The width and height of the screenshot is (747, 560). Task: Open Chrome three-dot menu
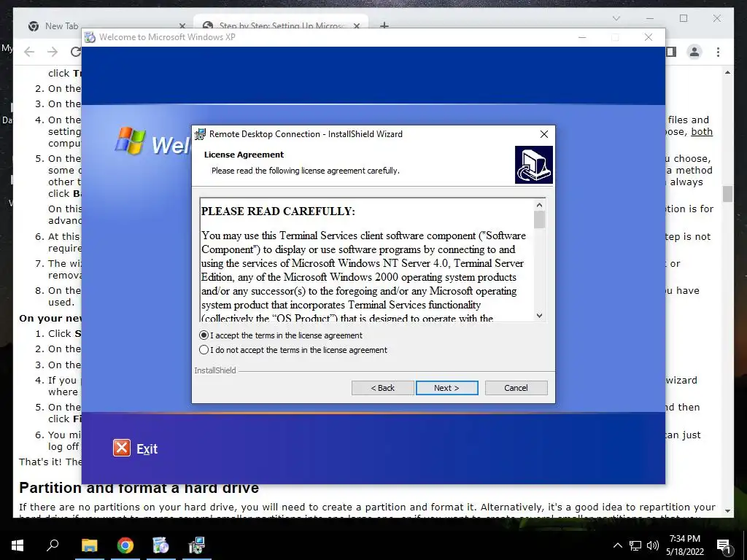pos(718,52)
